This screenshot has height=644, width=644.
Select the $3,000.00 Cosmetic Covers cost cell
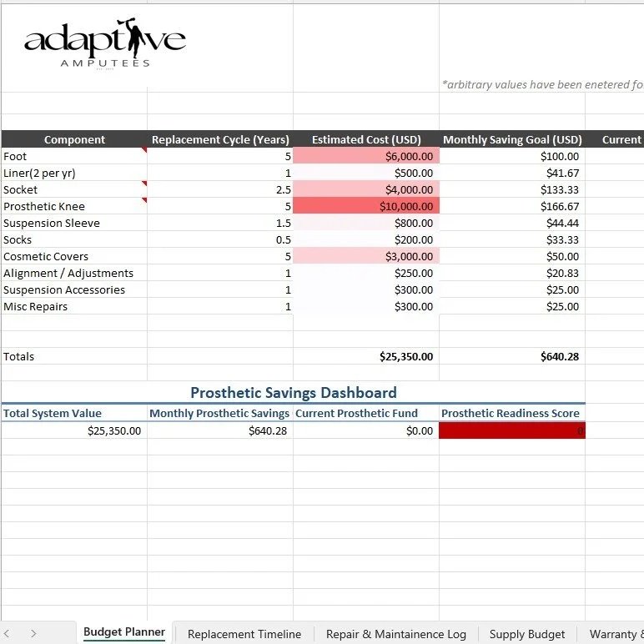click(366, 256)
